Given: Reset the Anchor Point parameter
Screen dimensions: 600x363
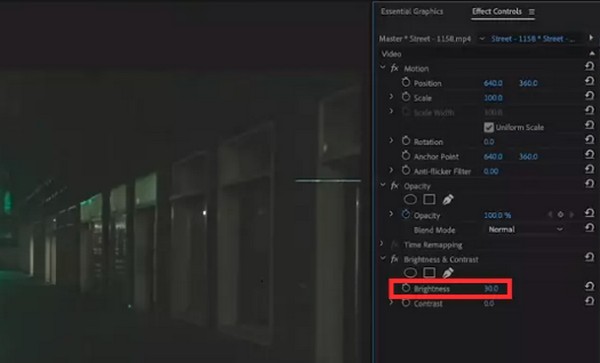Looking at the screenshot, I should tap(590, 155).
